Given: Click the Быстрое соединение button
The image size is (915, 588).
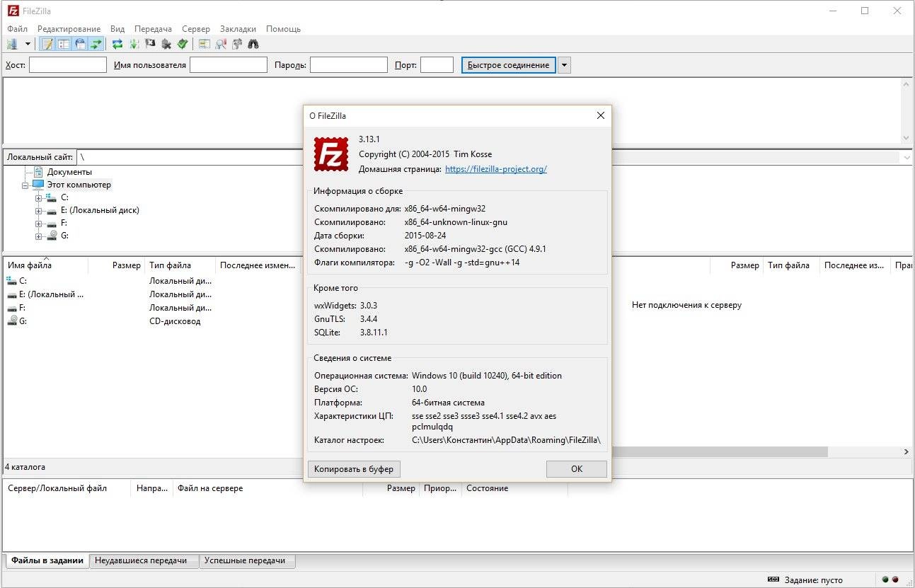Looking at the screenshot, I should tap(508, 65).
